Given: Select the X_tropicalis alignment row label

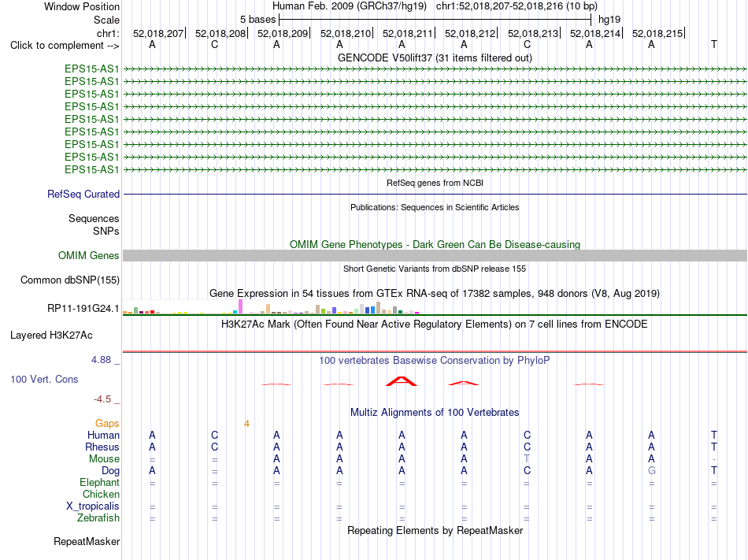Looking at the screenshot, I should [93, 506].
